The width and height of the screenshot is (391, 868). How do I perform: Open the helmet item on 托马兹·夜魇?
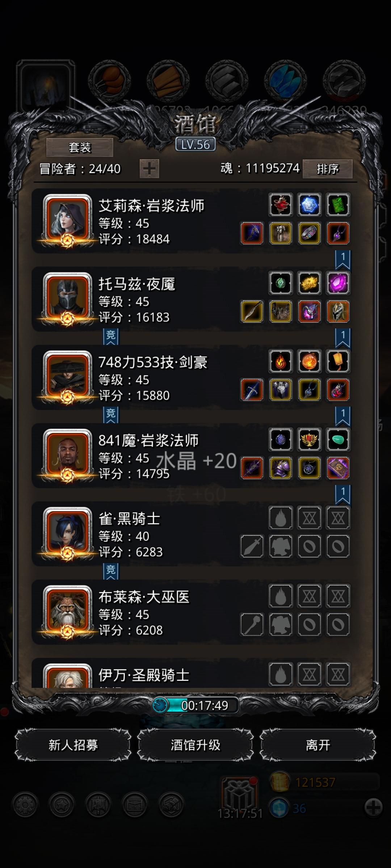[x=338, y=311]
